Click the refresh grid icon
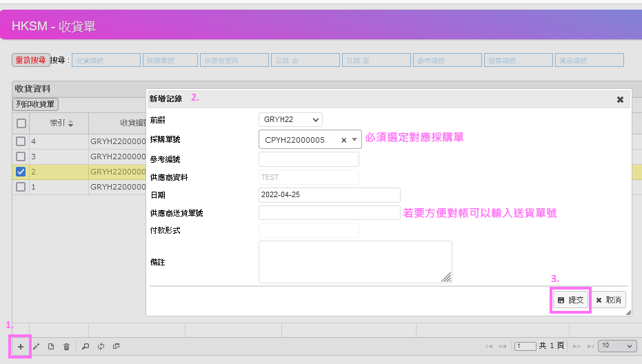This screenshot has width=642, height=364. coord(101,346)
